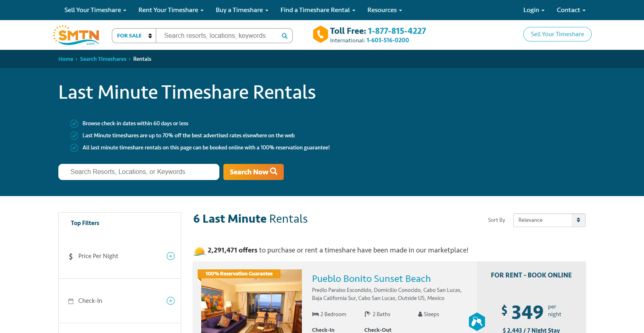This screenshot has width=644, height=333.
Task: Open the Sort By Relevance dropdown
Action: click(549, 220)
